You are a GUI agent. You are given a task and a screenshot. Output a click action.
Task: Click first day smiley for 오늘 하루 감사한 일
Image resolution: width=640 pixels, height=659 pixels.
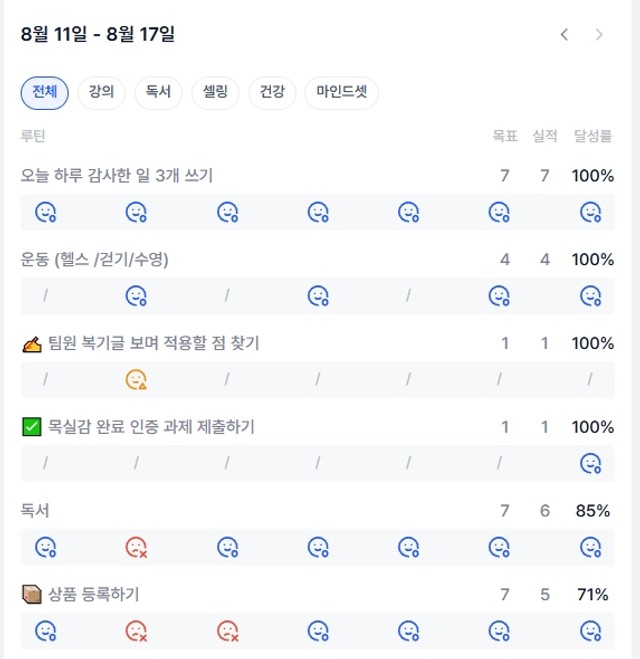45,212
